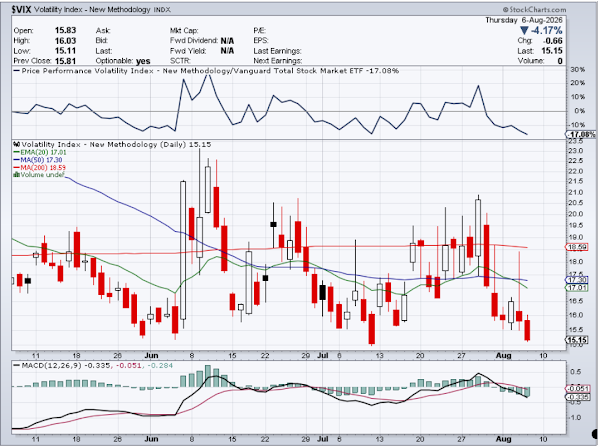This screenshot has height=448, width=600.
Task: Click the -0.335 MACD axis tag
Action: click(x=577, y=397)
